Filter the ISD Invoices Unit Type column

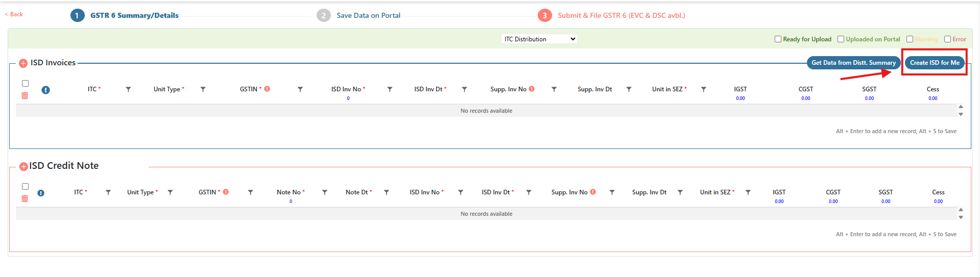coord(203,89)
